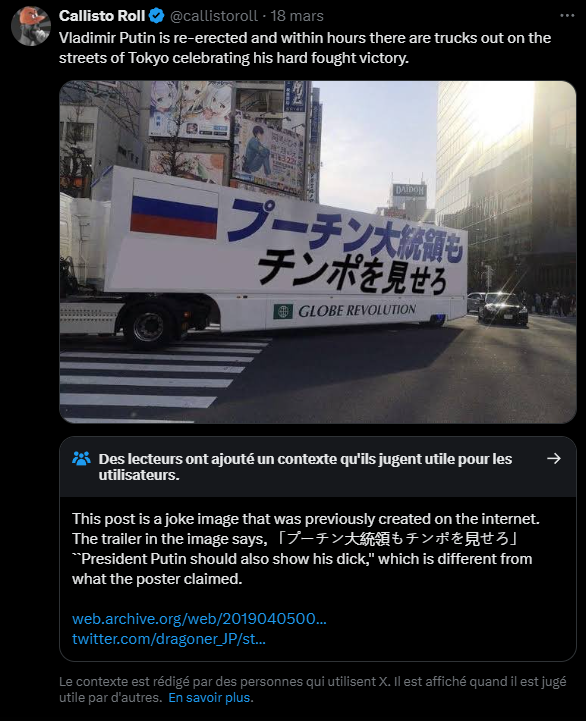Click the black car in the photo
586x721 pixels.
503,309
